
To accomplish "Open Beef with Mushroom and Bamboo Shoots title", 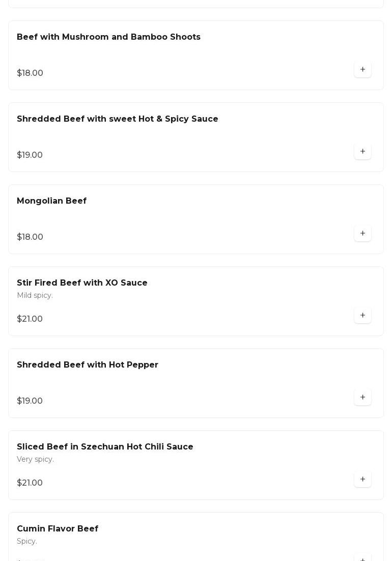I will [x=108, y=37].
